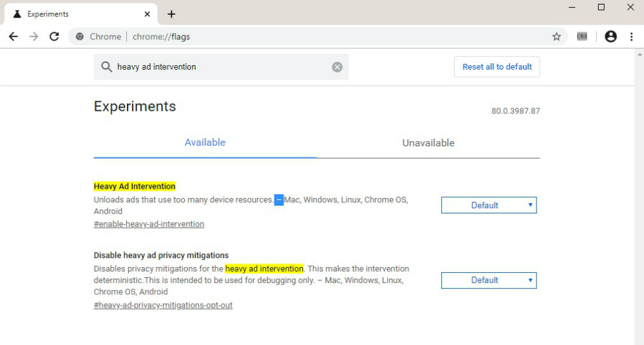This screenshot has width=644, height=345.
Task: Click the Disable heavy ad privacy mitigations heading
Action: (x=161, y=255)
